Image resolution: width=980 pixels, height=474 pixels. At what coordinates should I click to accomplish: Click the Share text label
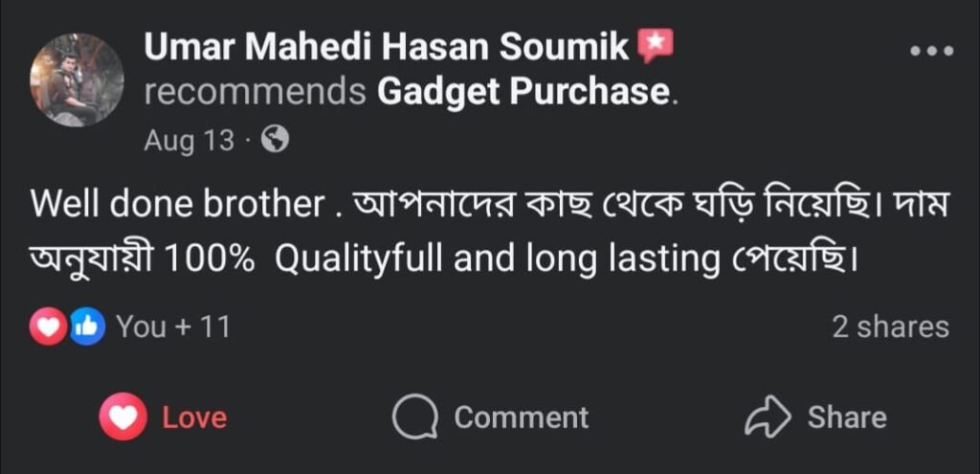click(x=846, y=418)
